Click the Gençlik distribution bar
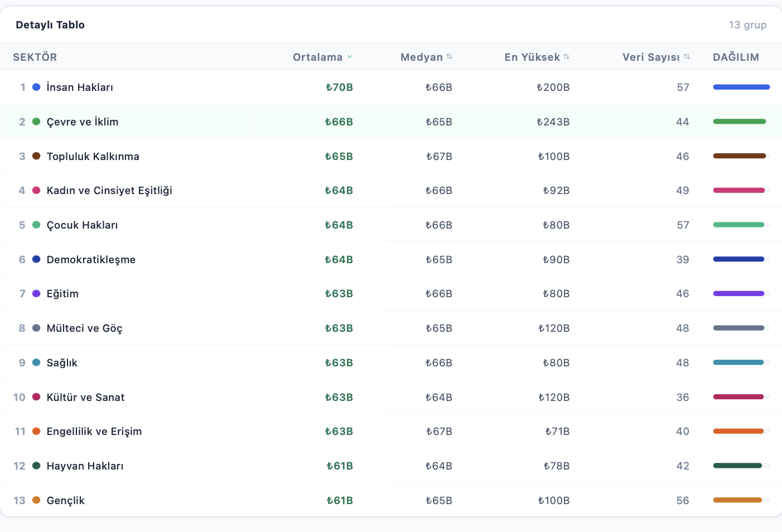The image size is (782, 532). [741, 500]
